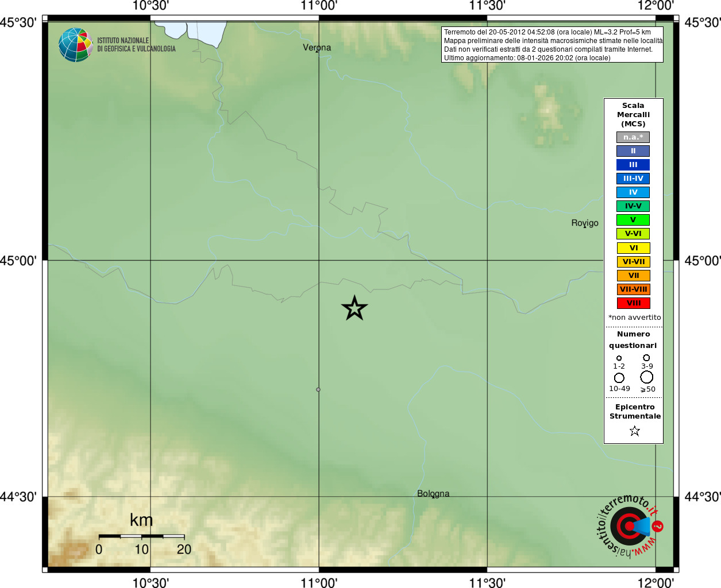This screenshot has width=721, height=588.
Task: Click the epicenter star on the map
Action: (354, 308)
